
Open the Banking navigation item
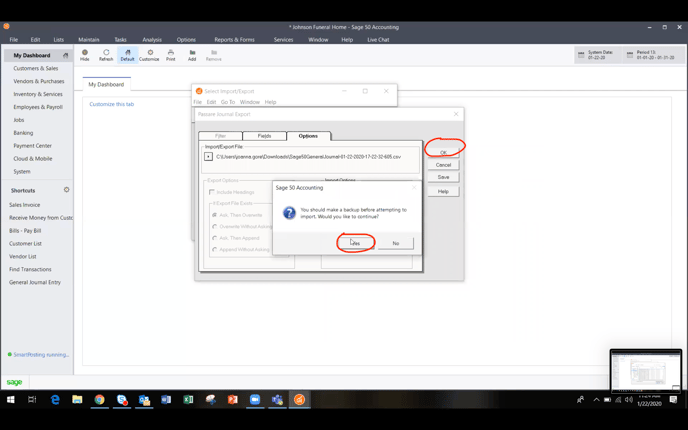click(x=23, y=133)
